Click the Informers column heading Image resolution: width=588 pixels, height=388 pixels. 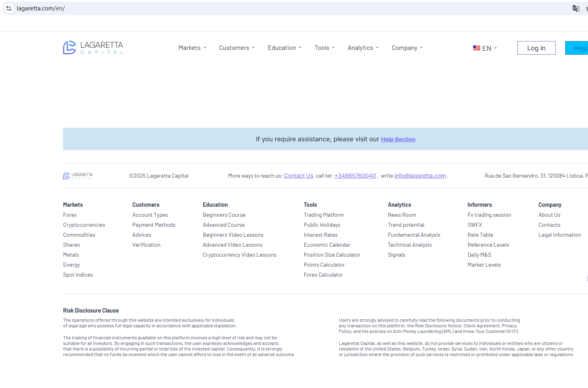[x=480, y=205]
